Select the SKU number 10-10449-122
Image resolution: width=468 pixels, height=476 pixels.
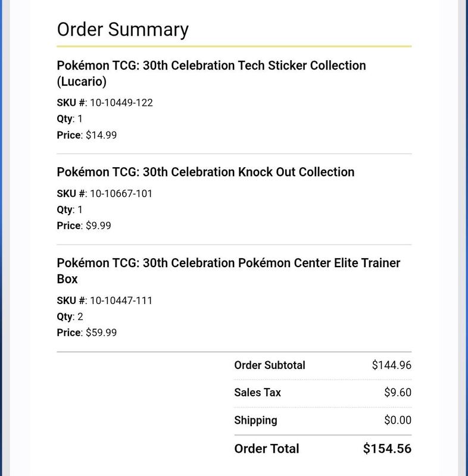121,102
